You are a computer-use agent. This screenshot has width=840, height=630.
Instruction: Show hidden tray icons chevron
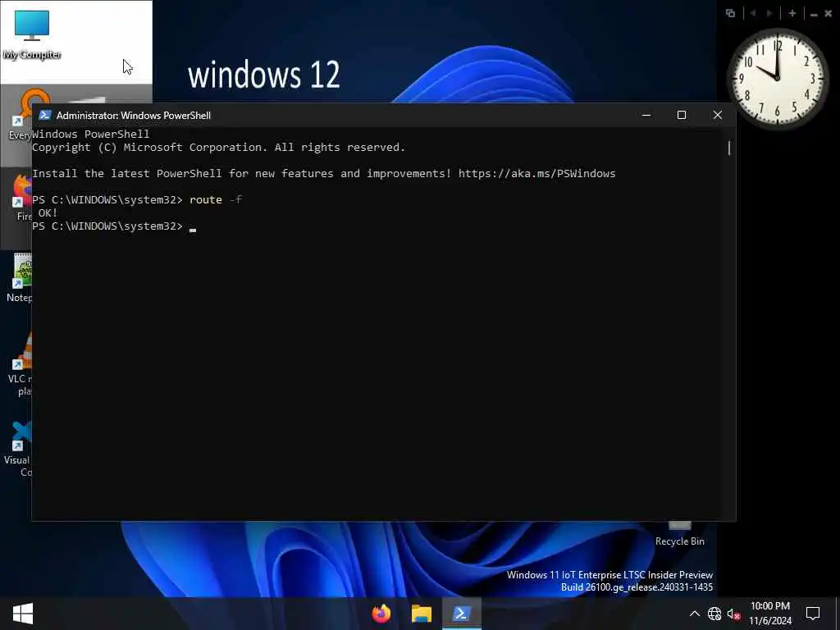pyautogui.click(x=694, y=614)
